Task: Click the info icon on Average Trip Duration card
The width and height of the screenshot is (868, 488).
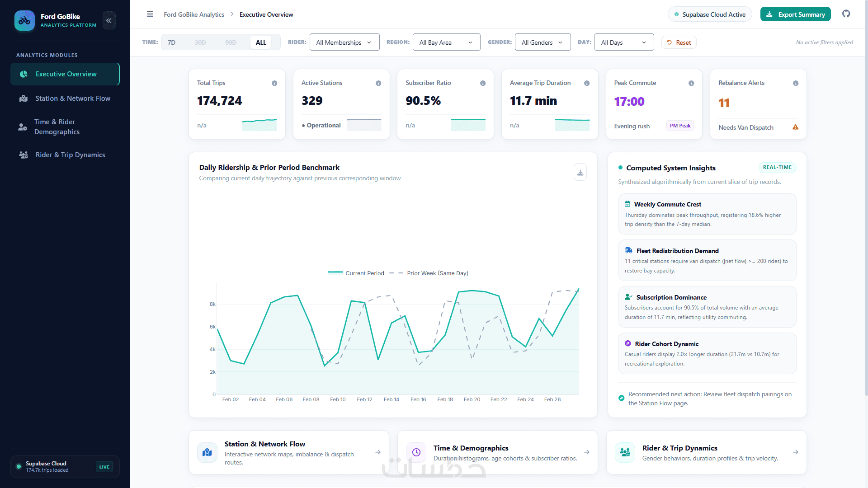Action: (x=587, y=83)
